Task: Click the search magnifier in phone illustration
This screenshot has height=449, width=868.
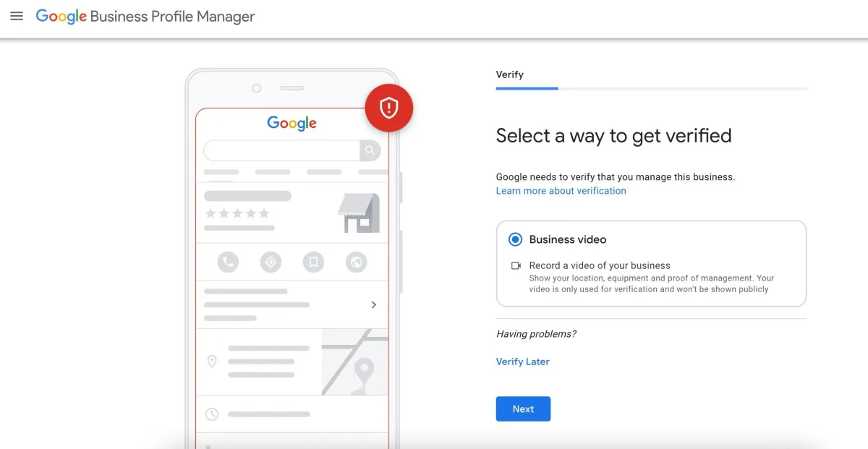Action: (x=370, y=150)
